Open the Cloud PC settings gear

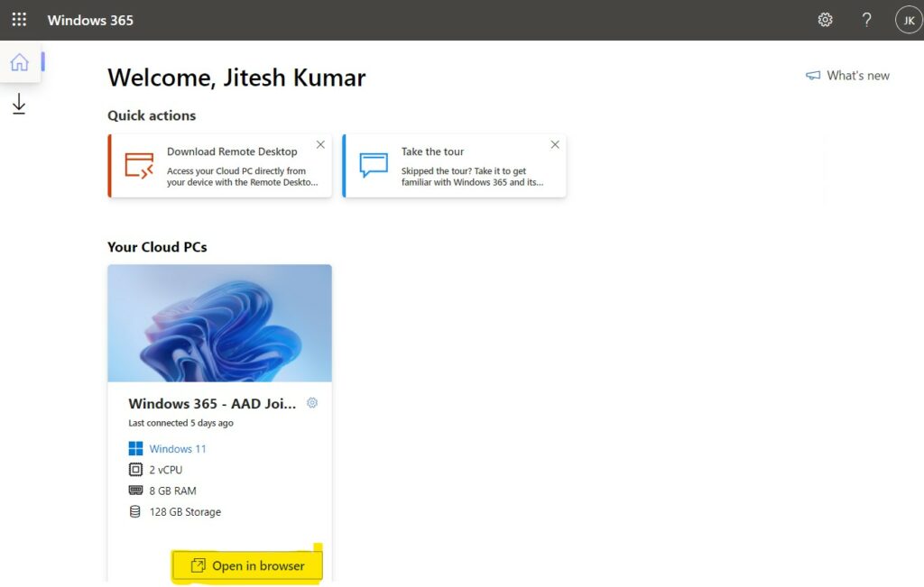click(x=312, y=403)
